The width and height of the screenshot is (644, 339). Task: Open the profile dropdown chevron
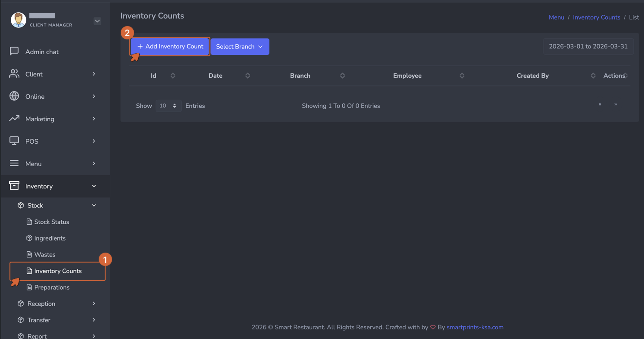97,21
